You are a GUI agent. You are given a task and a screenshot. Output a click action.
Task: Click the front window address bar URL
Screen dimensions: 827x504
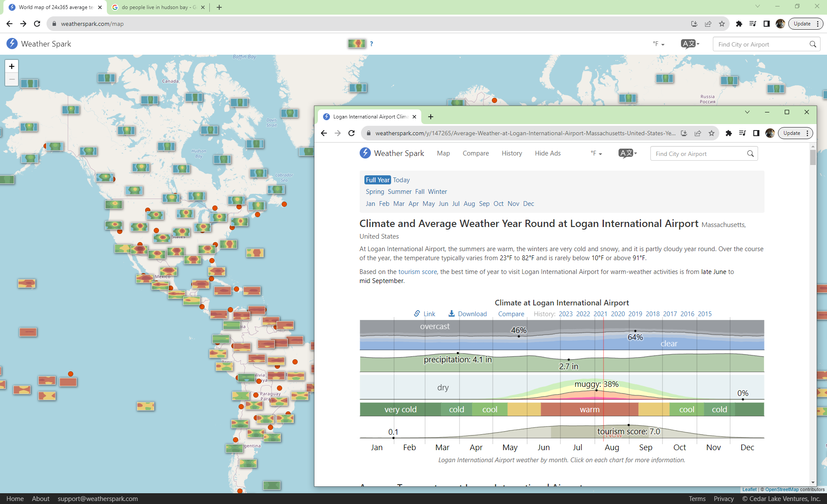coord(525,133)
